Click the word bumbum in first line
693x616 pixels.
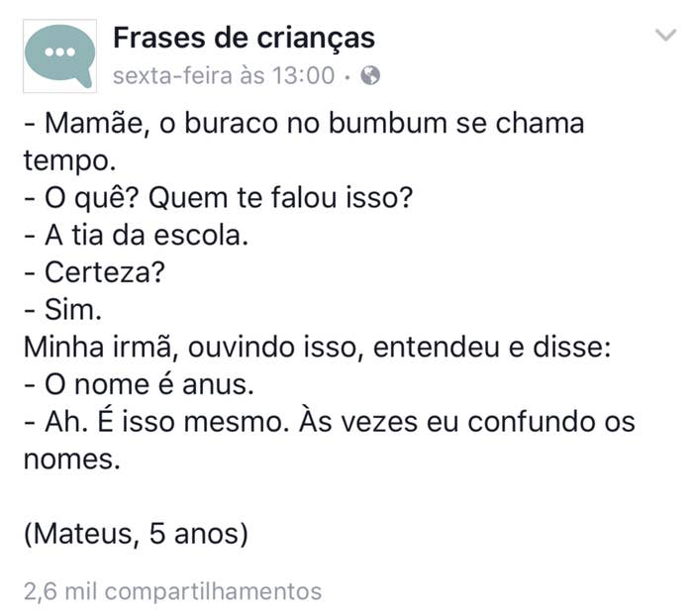(388, 124)
